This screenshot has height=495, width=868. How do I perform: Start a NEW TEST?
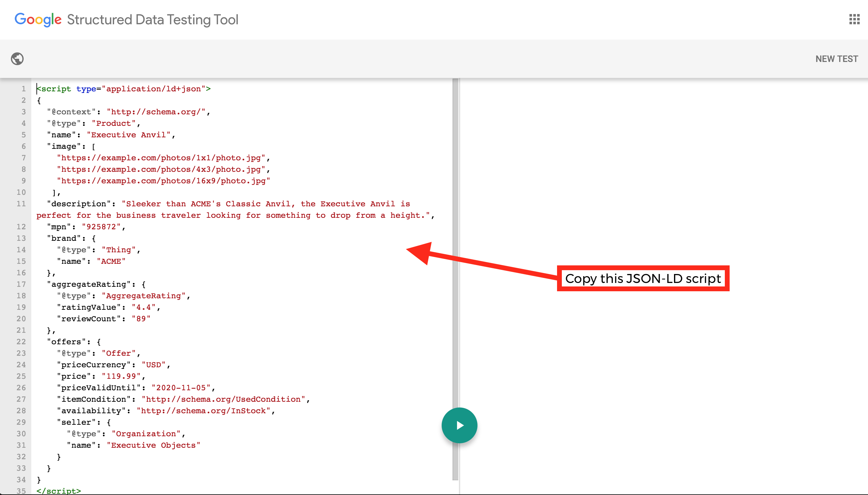point(836,58)
